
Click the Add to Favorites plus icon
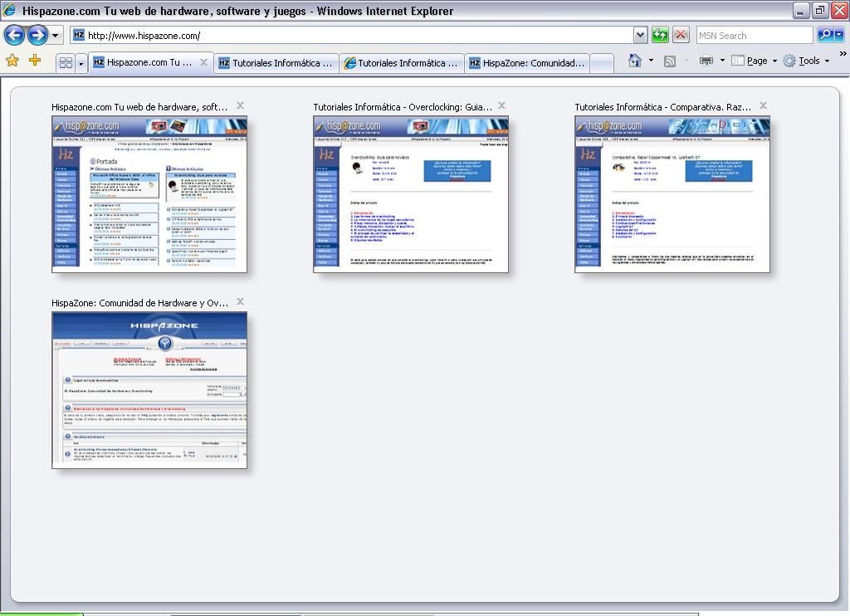[x=35, y=61]
